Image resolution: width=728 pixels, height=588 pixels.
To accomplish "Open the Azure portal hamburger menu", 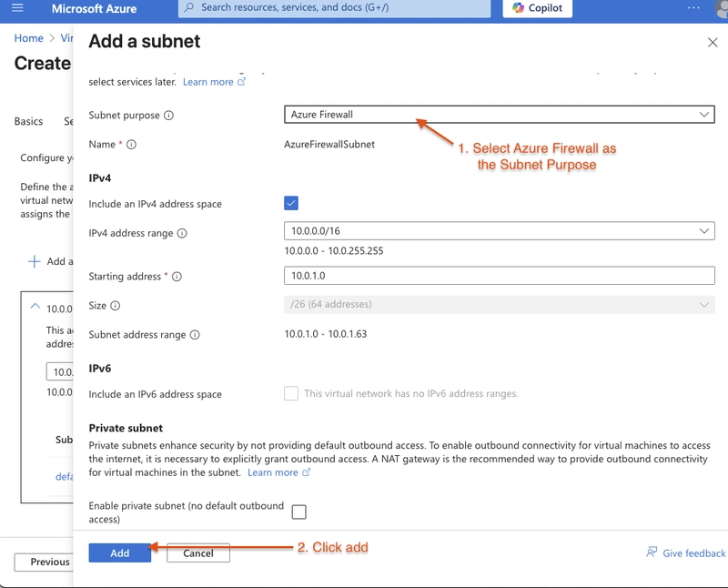I will [17, 7].
